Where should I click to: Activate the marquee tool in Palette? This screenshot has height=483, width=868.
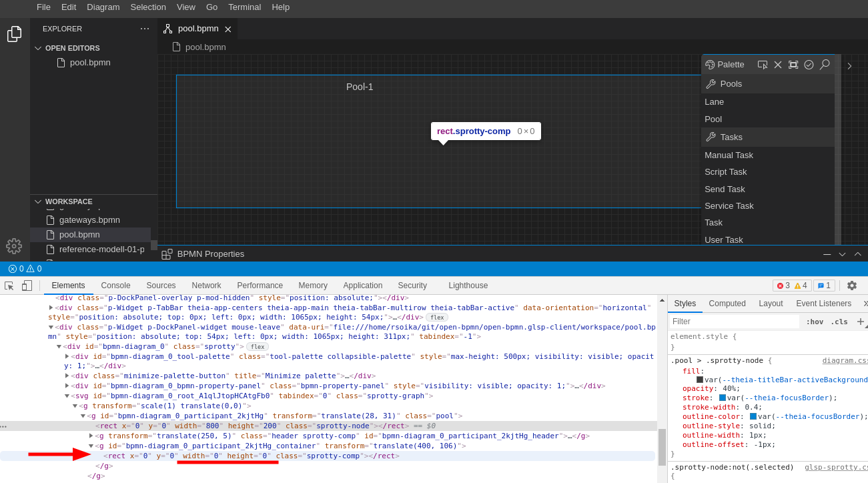pos(793,65)
